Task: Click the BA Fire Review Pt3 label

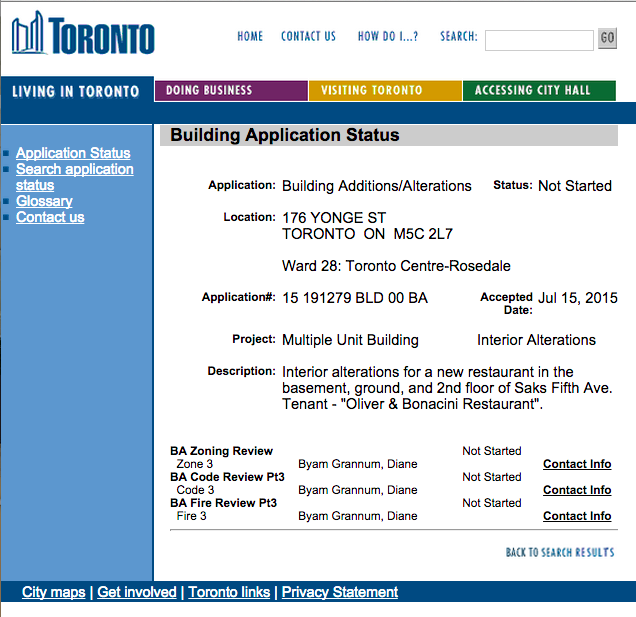Action: tap(223, 503)
